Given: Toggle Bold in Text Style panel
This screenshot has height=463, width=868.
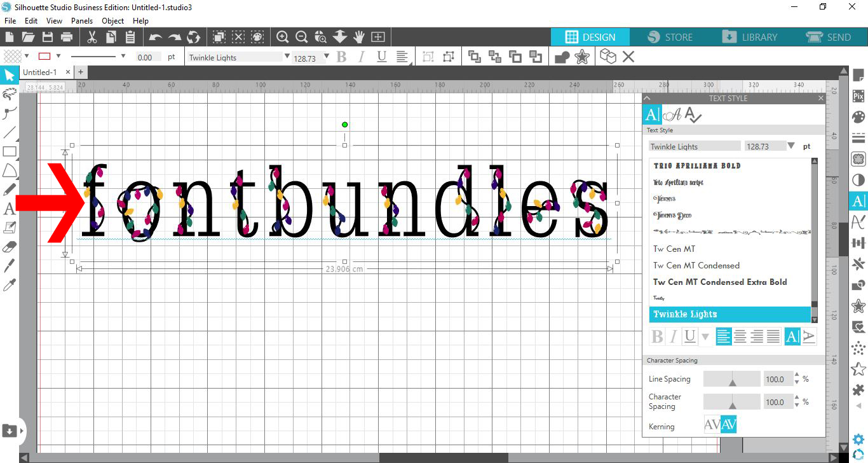Looking at the screenshot, I should (x=657, y=336).
